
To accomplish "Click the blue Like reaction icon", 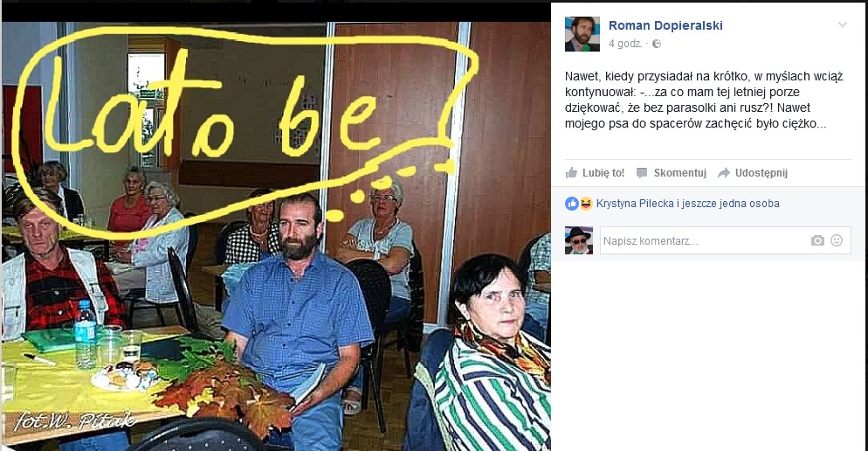I will tap(571, 204).
